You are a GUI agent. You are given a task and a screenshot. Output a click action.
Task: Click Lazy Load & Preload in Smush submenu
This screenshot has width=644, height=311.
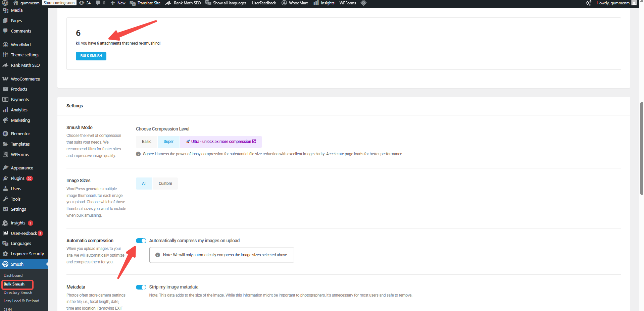(21, 301)
